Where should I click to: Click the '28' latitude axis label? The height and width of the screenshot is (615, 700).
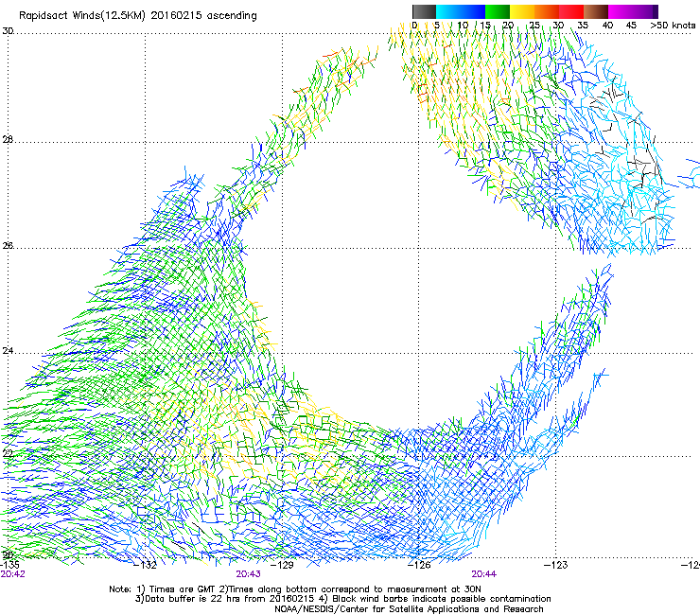[x=8, y=140]
